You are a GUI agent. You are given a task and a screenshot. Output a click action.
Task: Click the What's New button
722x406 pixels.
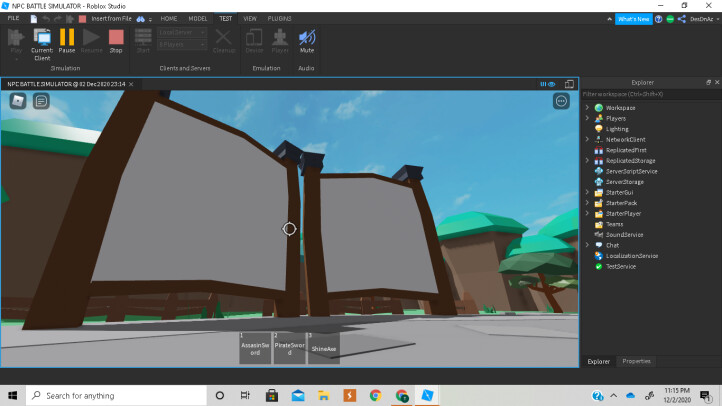click(x=634, y=19)
